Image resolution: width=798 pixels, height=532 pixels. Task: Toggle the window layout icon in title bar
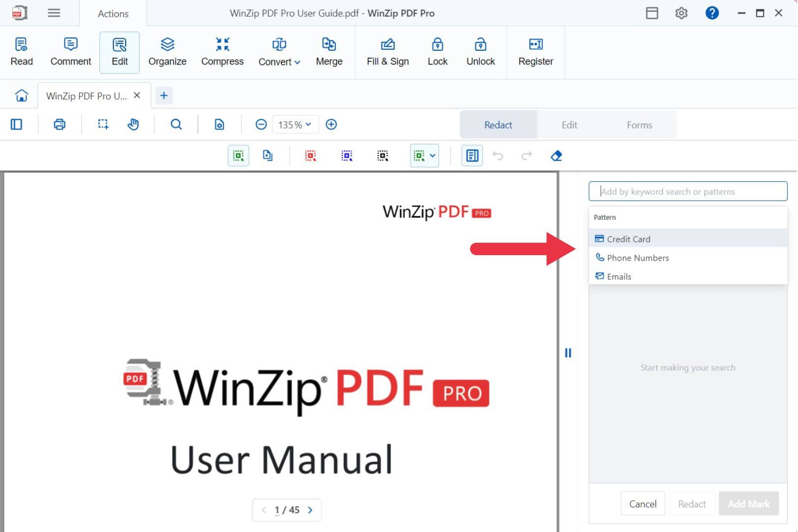point(652,13)
